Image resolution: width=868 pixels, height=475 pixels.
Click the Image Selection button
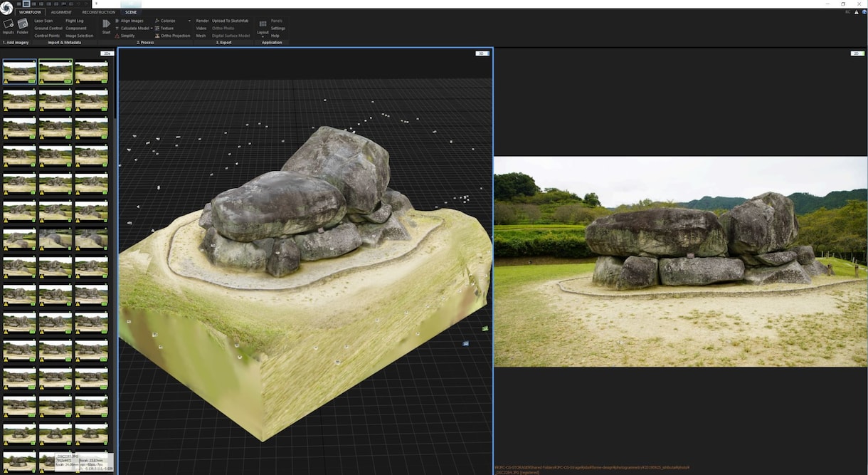tap(80, 36)
